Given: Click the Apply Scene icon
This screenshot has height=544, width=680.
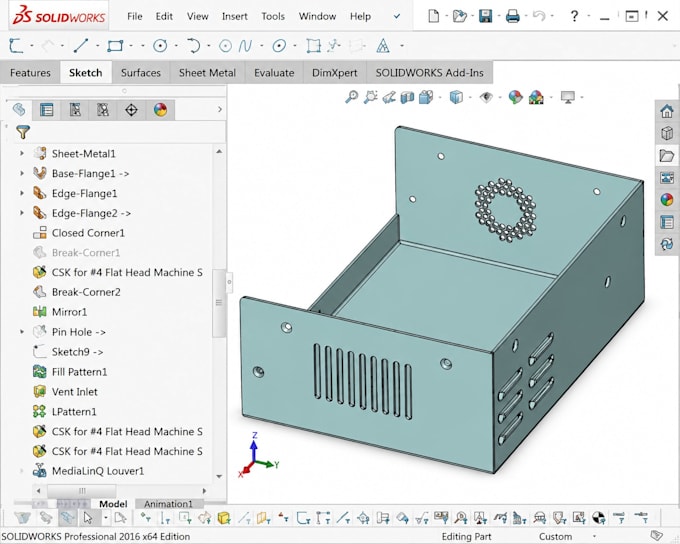Looking at the screenshot, I should coord(536,97).
